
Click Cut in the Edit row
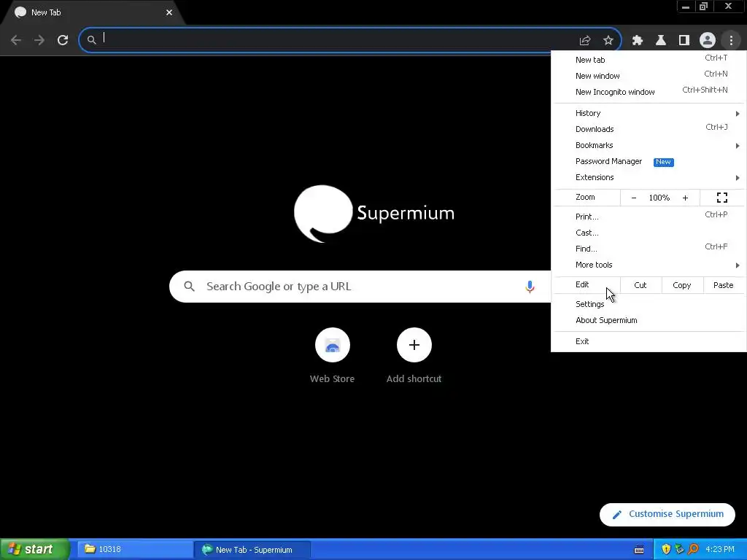tap(640, 285)
